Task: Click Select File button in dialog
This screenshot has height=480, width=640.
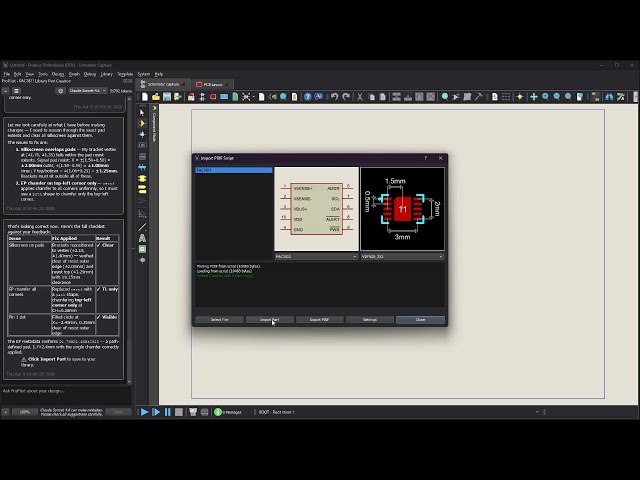Action: click(x=219, y=320)
